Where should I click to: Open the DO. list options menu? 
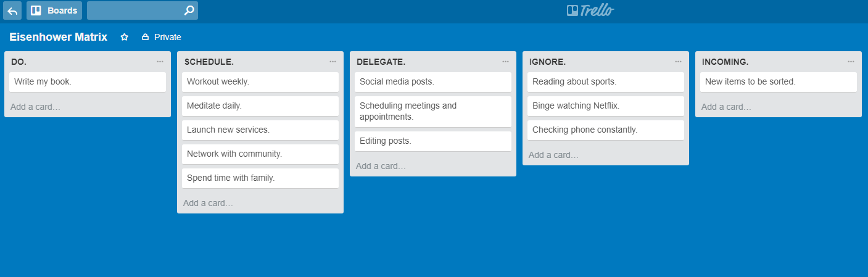[x=160, y=62]
